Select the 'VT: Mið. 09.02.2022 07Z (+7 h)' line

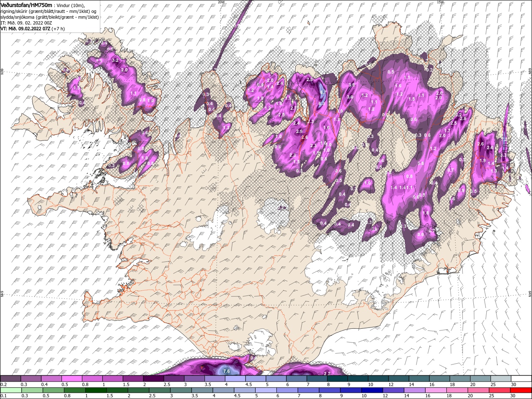click(x=32, y=29)
